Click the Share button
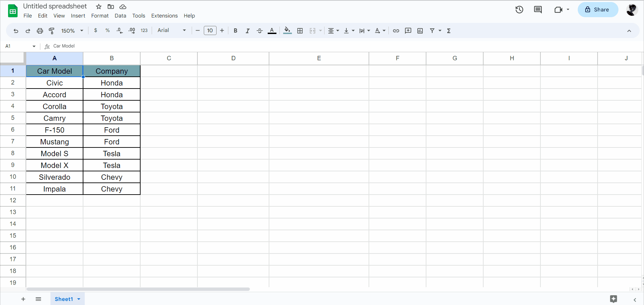Viewport: 644px width, 305px height. pos(598,10)
